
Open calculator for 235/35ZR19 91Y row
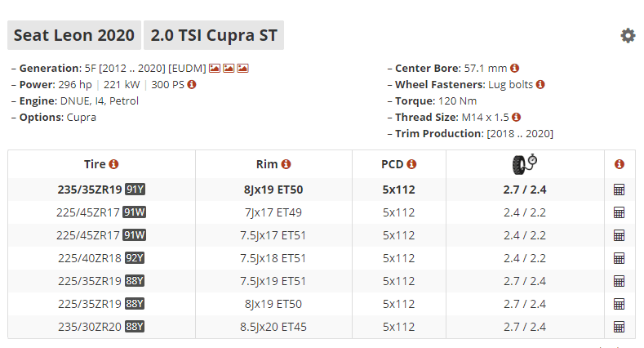coord(619,190)
